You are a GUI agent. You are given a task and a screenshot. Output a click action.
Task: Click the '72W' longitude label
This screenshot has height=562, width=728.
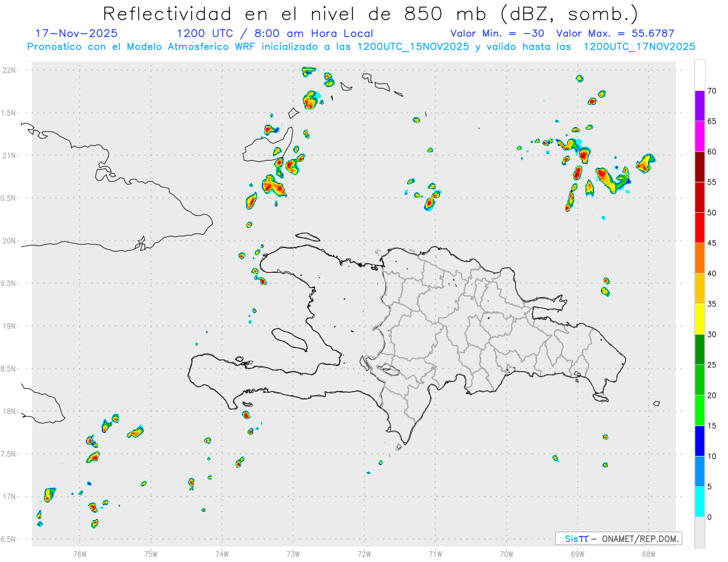(364, 554)
